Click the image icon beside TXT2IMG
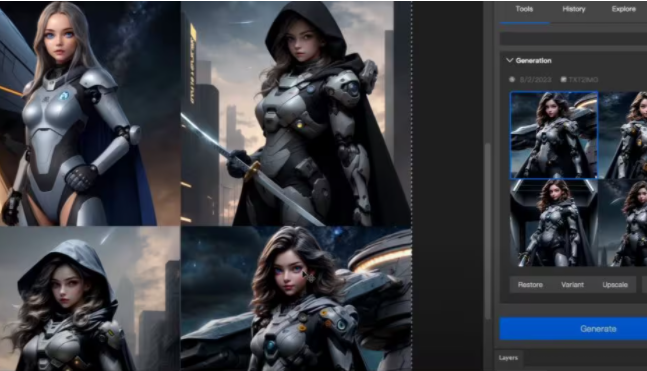647x371 pixels. 563,79
